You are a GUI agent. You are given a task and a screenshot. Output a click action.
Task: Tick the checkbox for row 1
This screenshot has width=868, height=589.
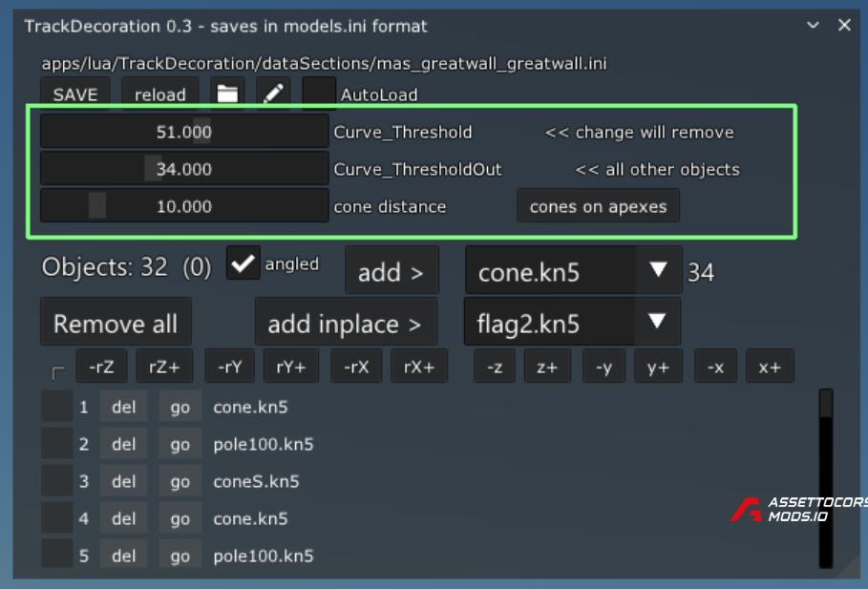pyautogui.click(x=57, y=407)
